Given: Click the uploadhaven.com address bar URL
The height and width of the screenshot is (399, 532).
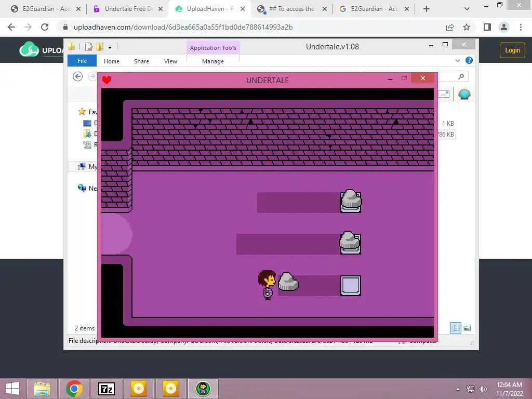Looking at the screenshot, I should point(183,27).
